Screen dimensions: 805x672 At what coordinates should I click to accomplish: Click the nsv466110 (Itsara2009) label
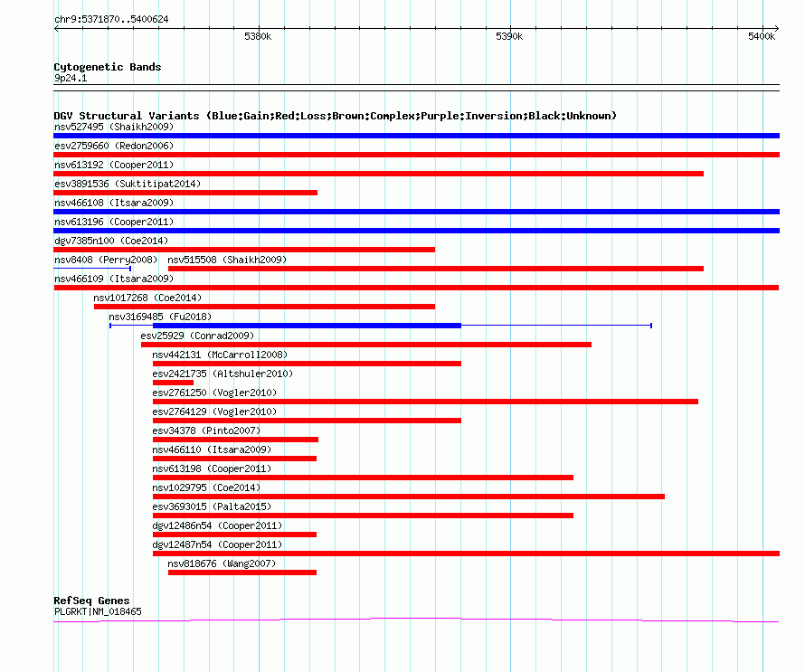pos(212,450)
